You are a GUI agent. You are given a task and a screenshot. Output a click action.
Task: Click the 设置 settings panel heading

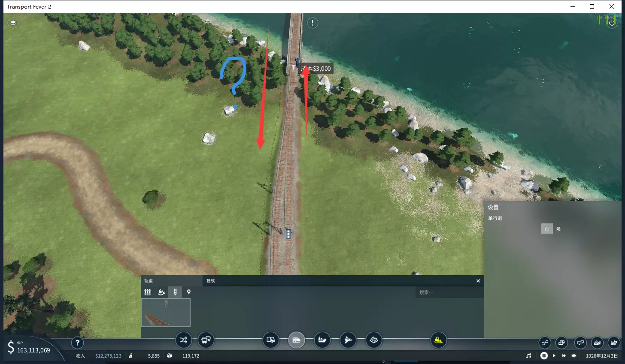pos(493,207)
